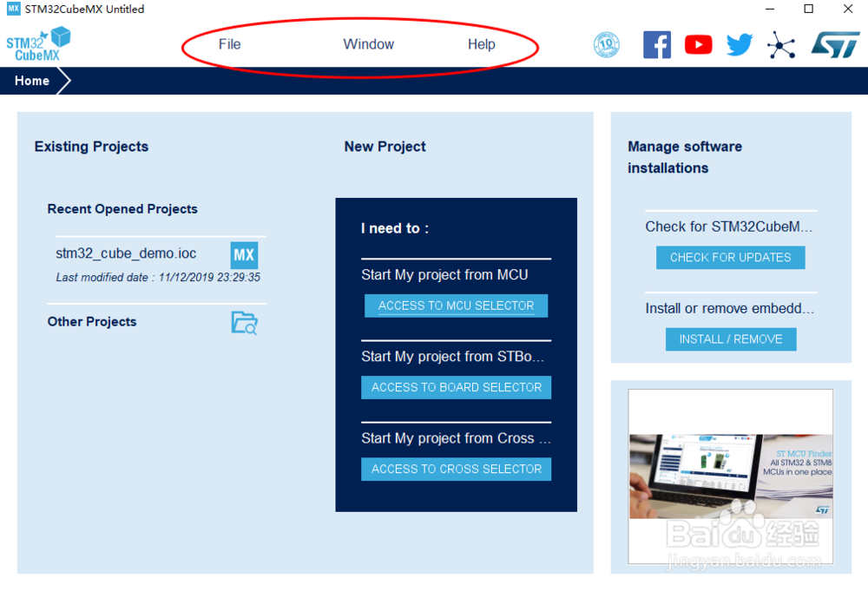This screenshot has width=868, height=591.
Task: Click Start My project from MCU text
Action: (x=444, y=275)
